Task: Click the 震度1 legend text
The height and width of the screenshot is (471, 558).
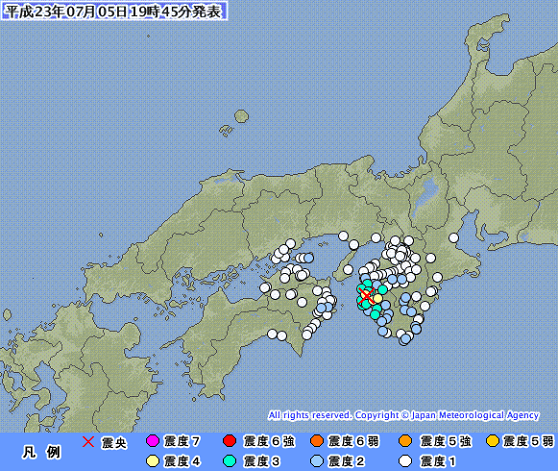Action: pyautogui.click(x=438, y=461)
